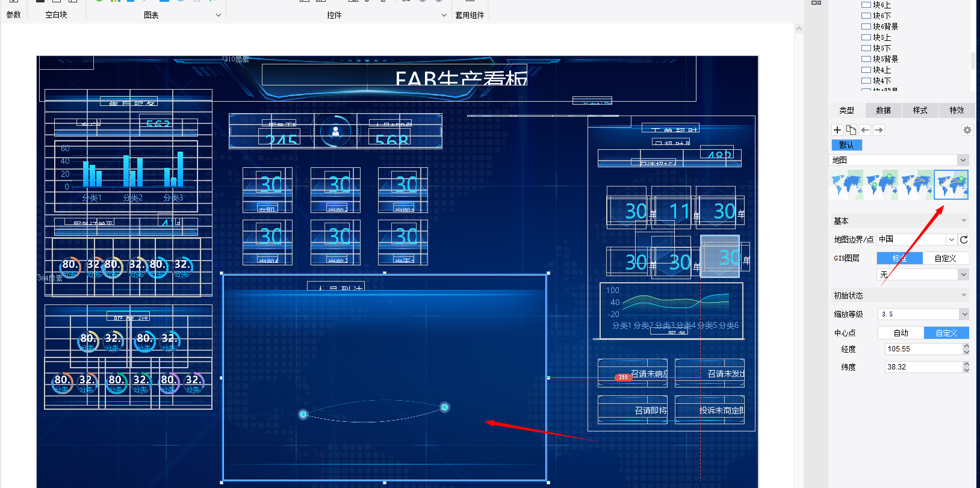The height and width of the screenshot is (488, 980).
Task: Expand the 控件 toolbar group dropdown
Action: coord(444,15)
